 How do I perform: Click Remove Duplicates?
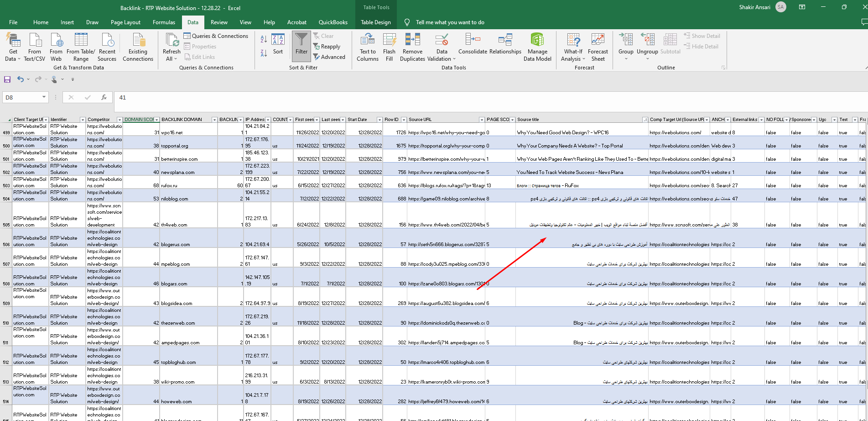pos(412,47)
